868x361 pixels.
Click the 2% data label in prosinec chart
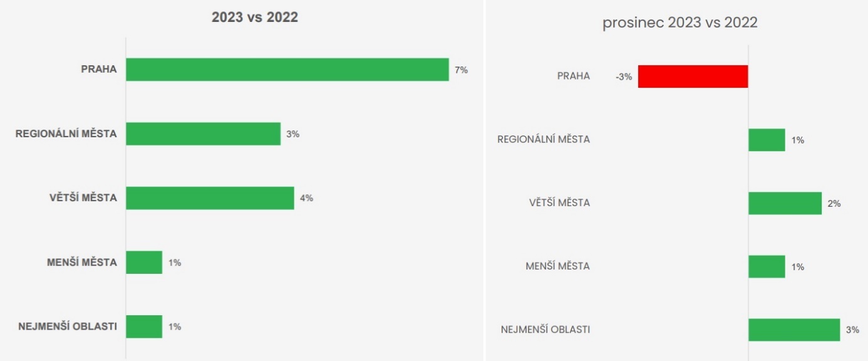pyautogui.click(x=834, y=204)
